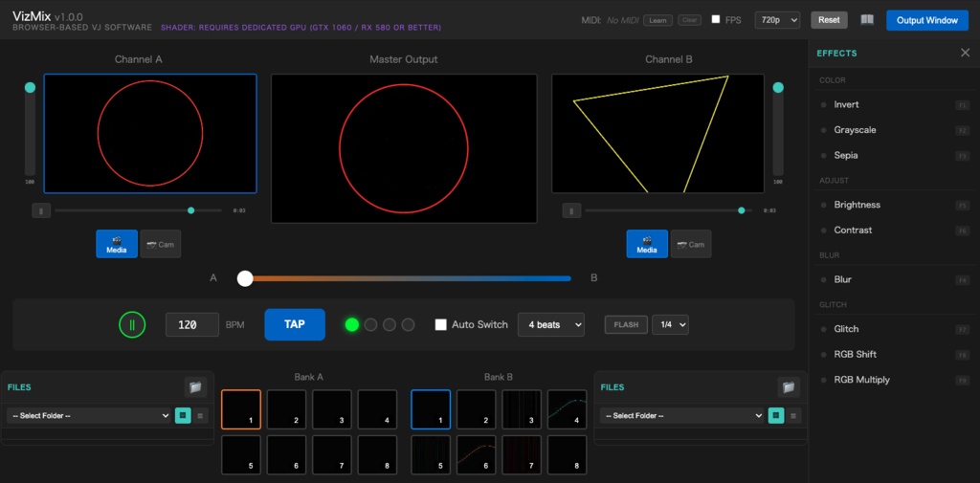
Task: Click Channel A vertical opacity slider handle
Action: (x=30, y=87)
